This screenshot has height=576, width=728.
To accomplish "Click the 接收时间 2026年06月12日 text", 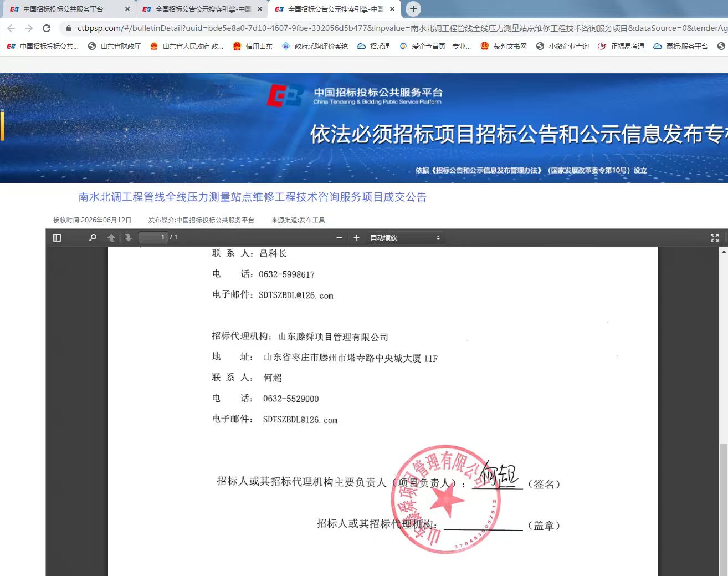I will pos(92,220).
